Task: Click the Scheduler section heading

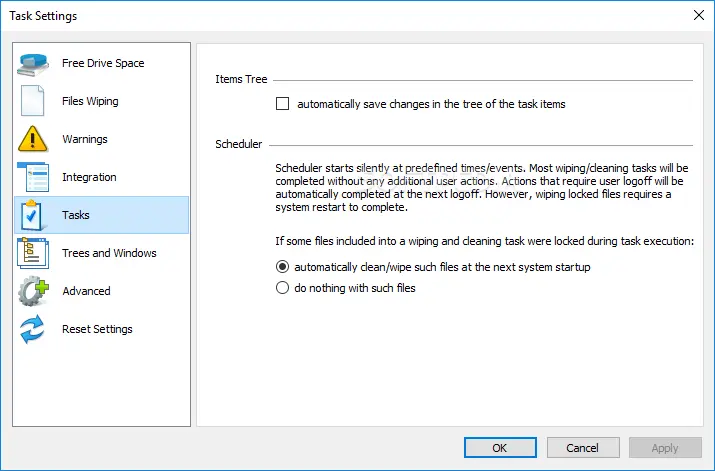Action: pos(238,144)
